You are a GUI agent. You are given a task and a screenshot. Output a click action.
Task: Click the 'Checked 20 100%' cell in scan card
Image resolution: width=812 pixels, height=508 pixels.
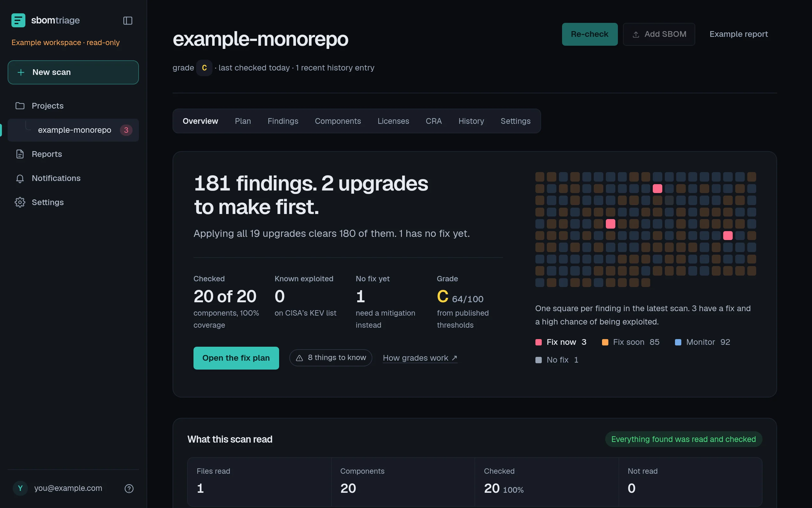tap(546, 482)
